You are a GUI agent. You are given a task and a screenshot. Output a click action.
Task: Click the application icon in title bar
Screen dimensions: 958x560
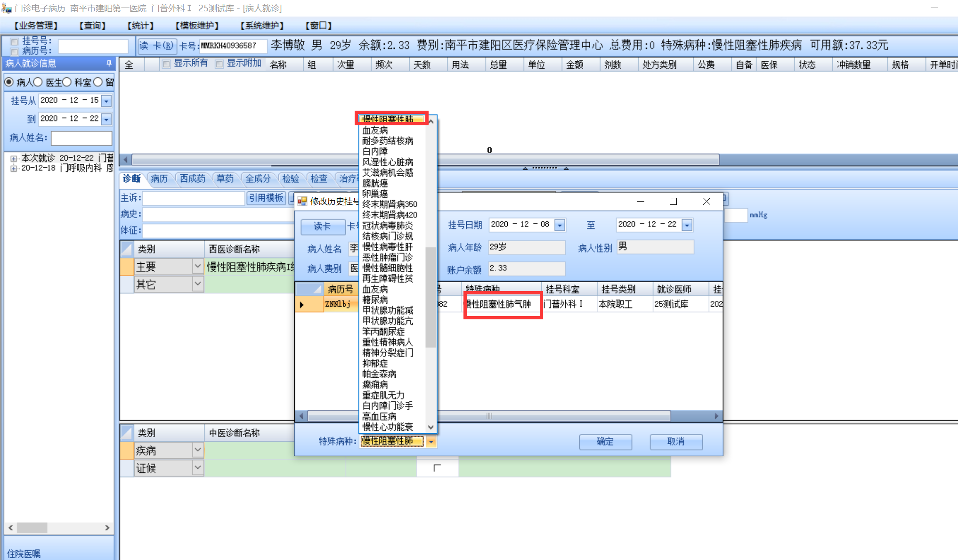pos(6,8)
